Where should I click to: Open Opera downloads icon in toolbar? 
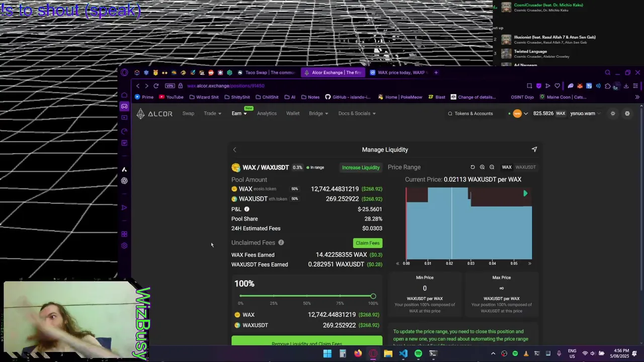click(626, 86)
